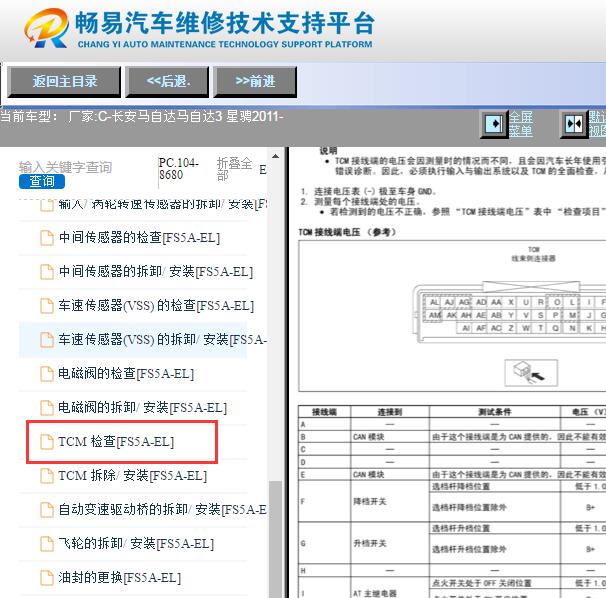Open 车速传感器(VSS)的检查[FS5A-EL] entry
The width and height of the screenshot is (606, 598).
pos(156,305)
